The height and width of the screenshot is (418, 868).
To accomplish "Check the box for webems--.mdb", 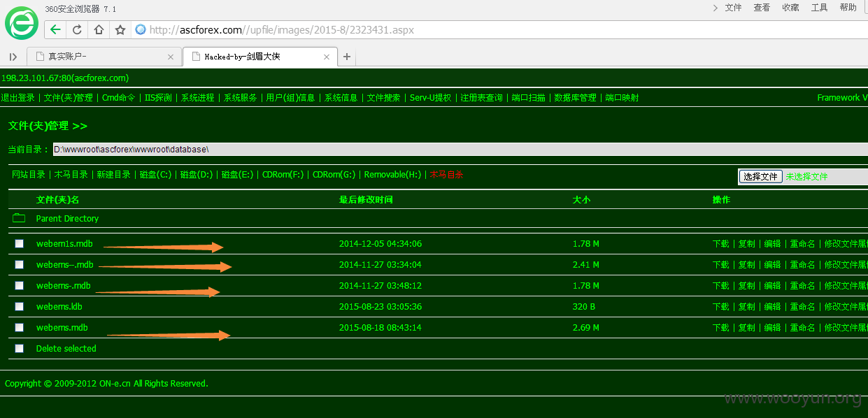I will pyautogui.click(x=20, y=264).
